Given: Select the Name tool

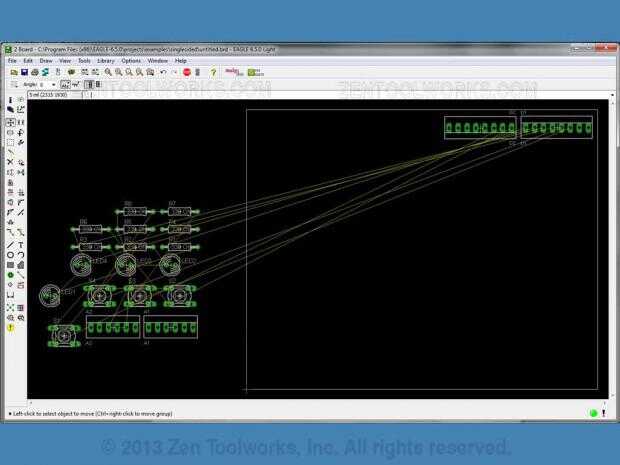Looking at the screenshot, I should (11, 193).
